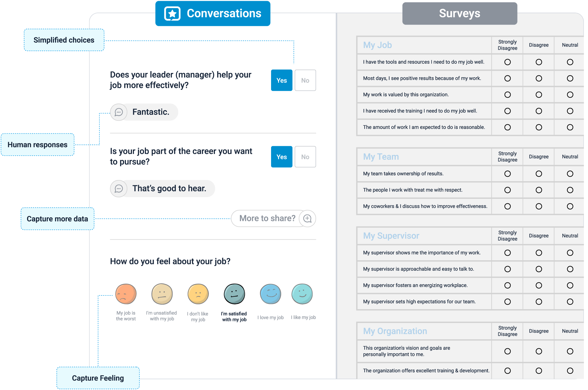Mark Neutral for 'My work is valued'
Image resolution: width=588 pixels, height=390 pixels.
point(570,95)
